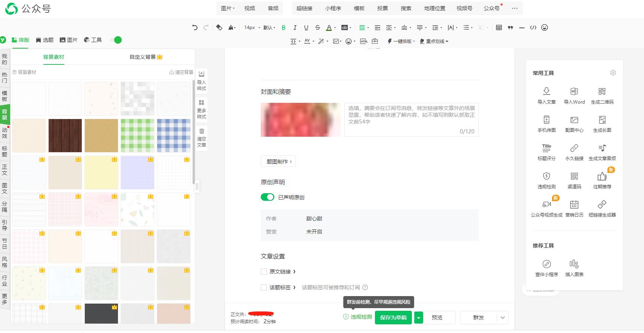Image resolution: width=644 pixels, height=333 pixels.
Task: Apply bold formatting
Action: pyautogui.click(x=283, y=27)
